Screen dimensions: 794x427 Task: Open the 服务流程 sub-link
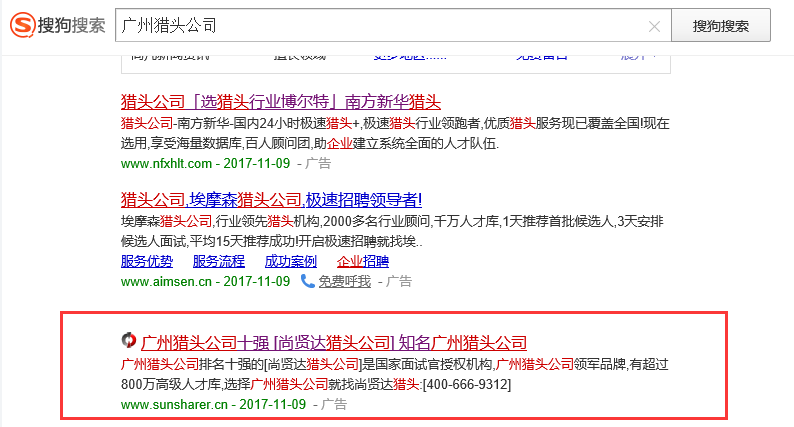pyautogui.click(x=218, y=261)
